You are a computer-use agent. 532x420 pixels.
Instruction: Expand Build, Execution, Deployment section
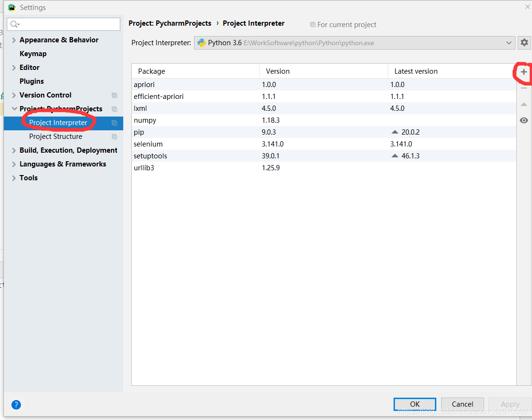tap(14, 150)
